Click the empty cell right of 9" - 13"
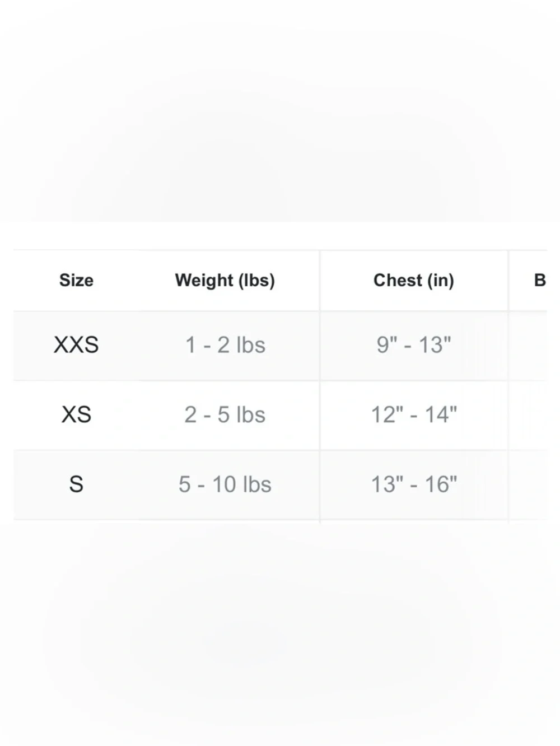Viewport: 560px width, 746px height. click(x=528, y=346)
